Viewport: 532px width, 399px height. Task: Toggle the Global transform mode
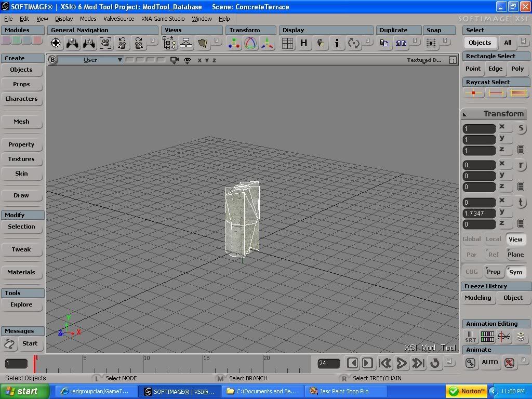(472, 239)
